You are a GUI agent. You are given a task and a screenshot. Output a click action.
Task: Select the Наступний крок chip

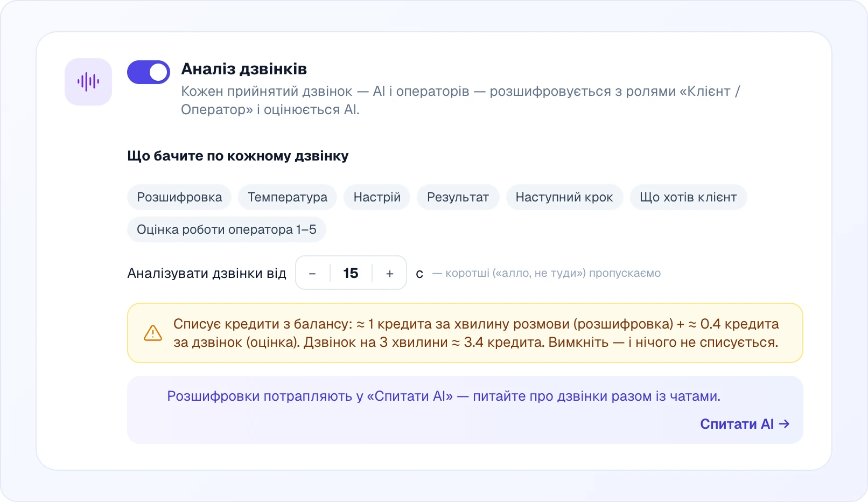[564, 197]
